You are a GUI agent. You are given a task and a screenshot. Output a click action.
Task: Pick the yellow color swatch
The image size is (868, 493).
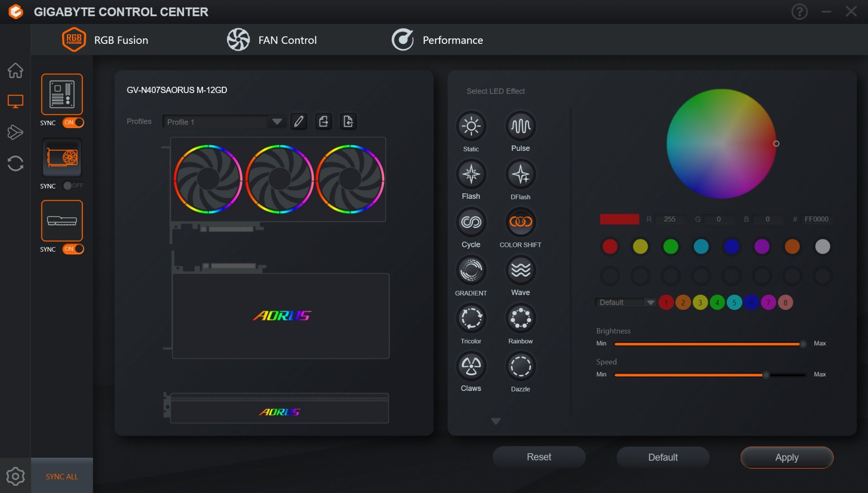click(640, 247)
